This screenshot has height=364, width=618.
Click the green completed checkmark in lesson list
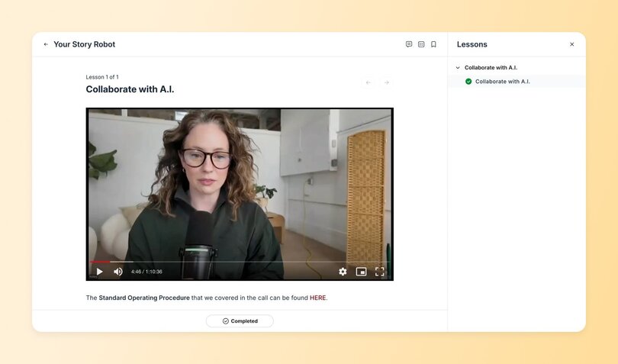pyautogui.click(x=468, y=82)
